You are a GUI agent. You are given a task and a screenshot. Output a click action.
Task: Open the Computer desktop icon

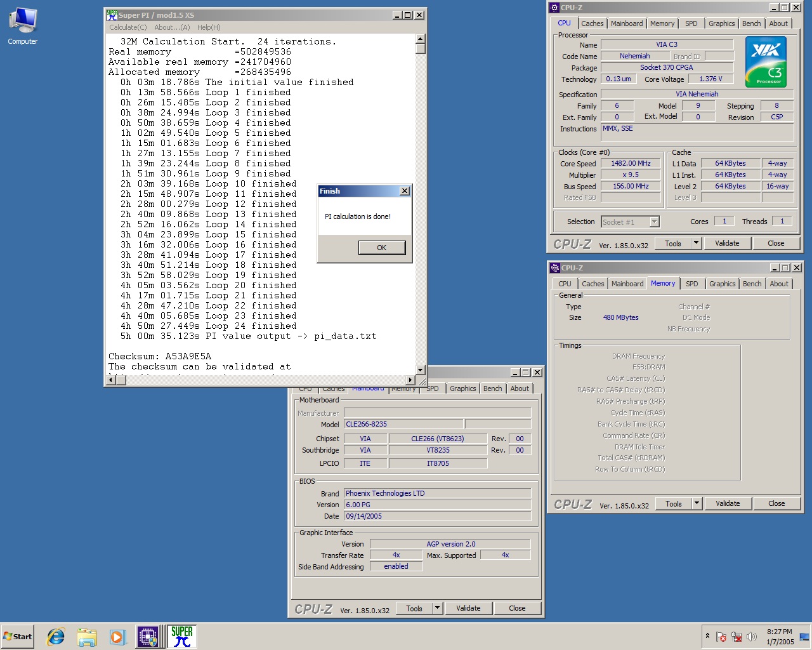pyautogui.click(x=23, y=26)
